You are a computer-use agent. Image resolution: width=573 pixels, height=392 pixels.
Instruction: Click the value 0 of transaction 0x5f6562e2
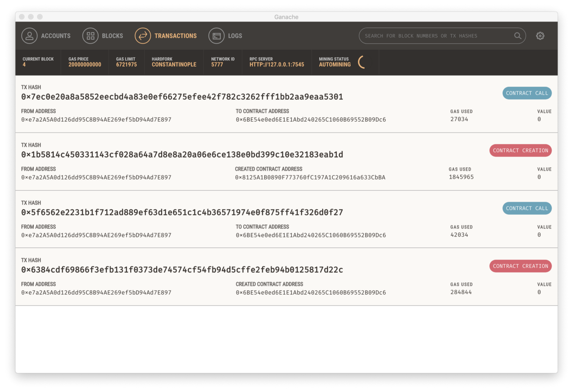(x=539, y=235)
